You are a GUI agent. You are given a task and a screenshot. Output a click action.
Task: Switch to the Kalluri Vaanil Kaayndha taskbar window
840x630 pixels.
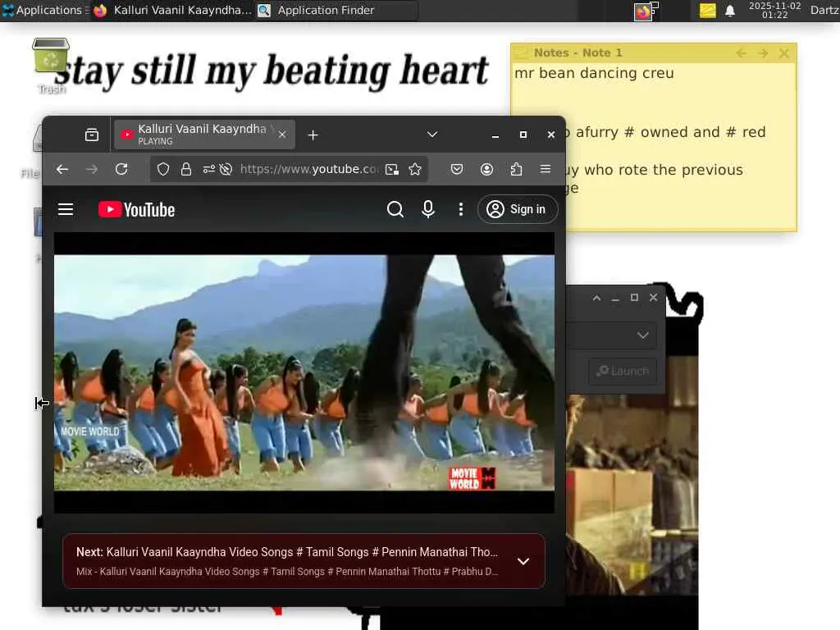[172, 10]
